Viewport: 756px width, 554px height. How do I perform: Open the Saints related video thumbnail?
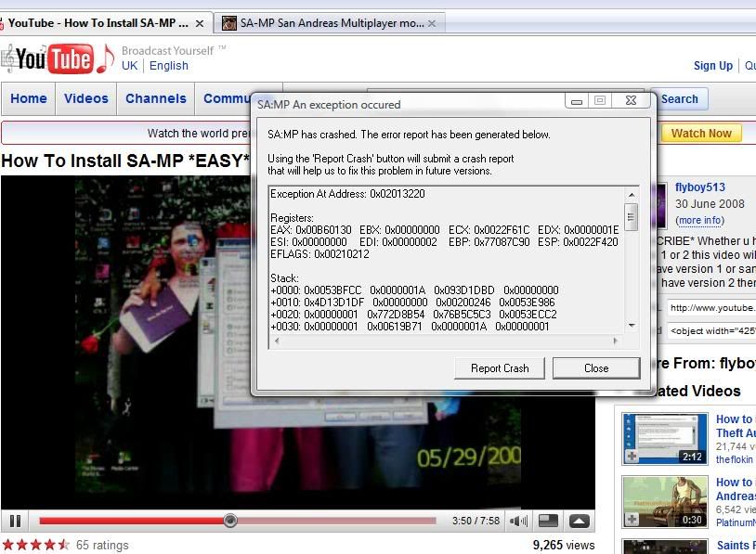click(665, 547)
